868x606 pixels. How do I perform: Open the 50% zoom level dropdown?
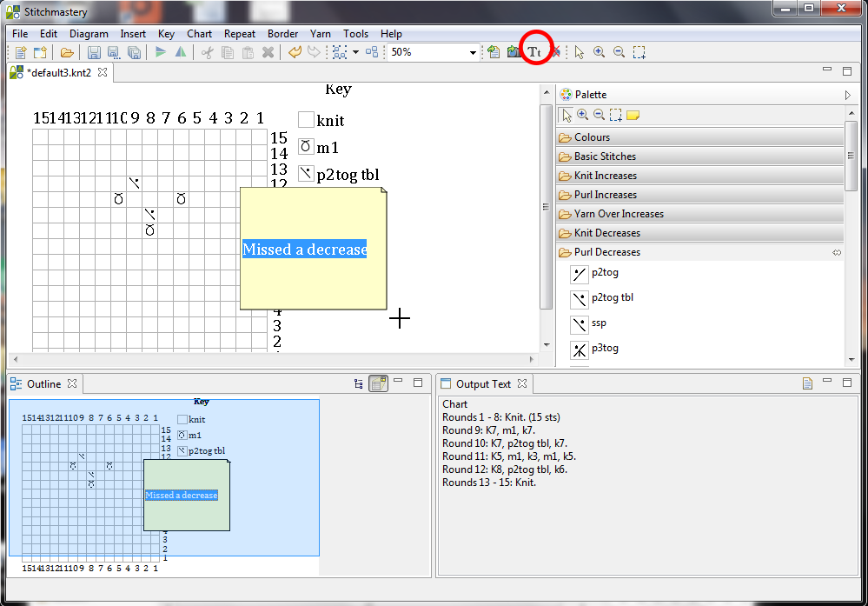pos(474,53)
